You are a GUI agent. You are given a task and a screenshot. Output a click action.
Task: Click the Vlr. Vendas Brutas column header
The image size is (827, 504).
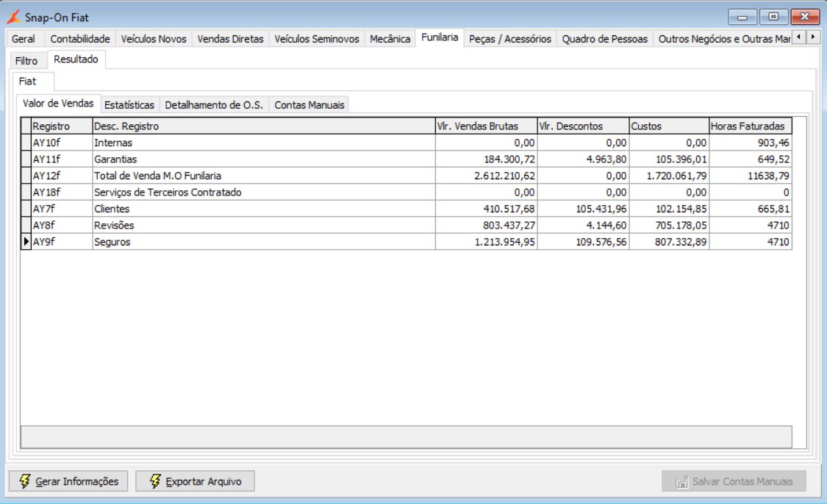(x=487, y=126)
